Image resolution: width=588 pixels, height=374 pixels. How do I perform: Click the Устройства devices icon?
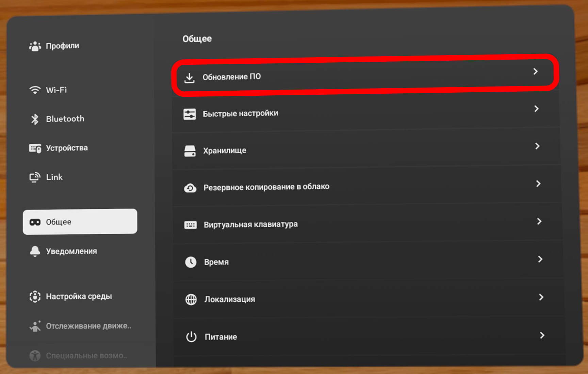point(35,148)
